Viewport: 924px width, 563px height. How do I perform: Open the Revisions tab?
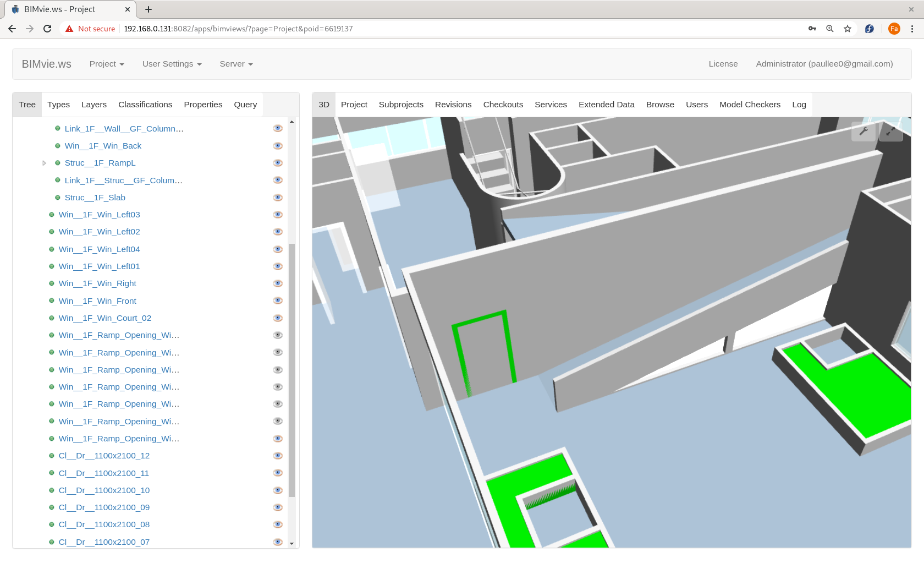[x=453, y=104]
